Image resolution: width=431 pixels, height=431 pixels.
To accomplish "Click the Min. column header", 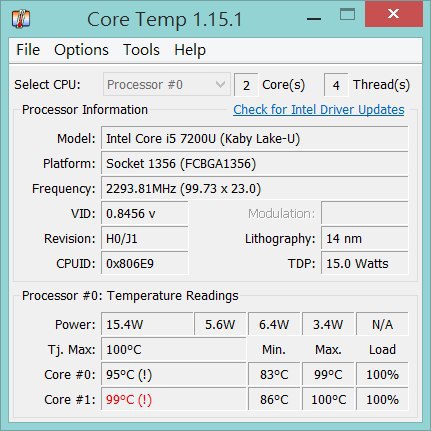I will point(274,349).
